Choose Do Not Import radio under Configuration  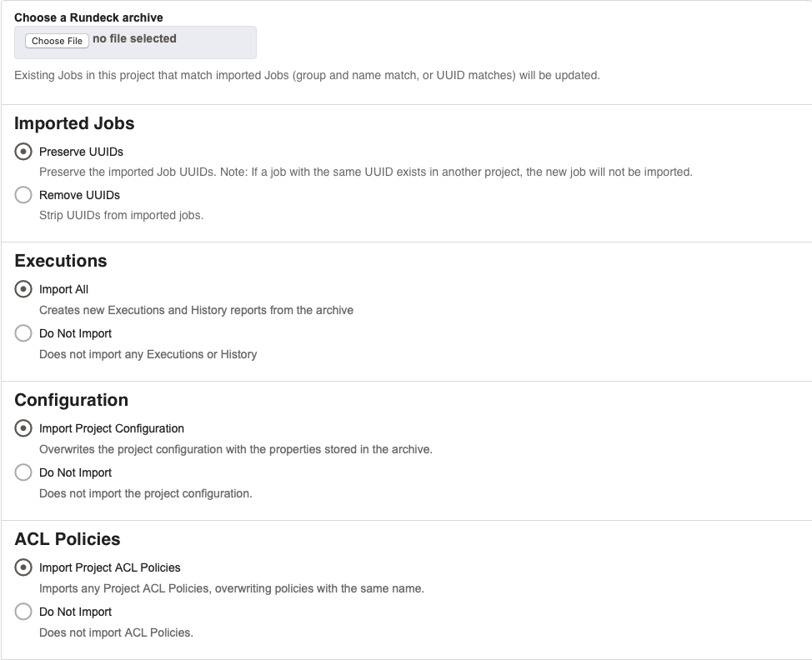(x=24, y=472)
